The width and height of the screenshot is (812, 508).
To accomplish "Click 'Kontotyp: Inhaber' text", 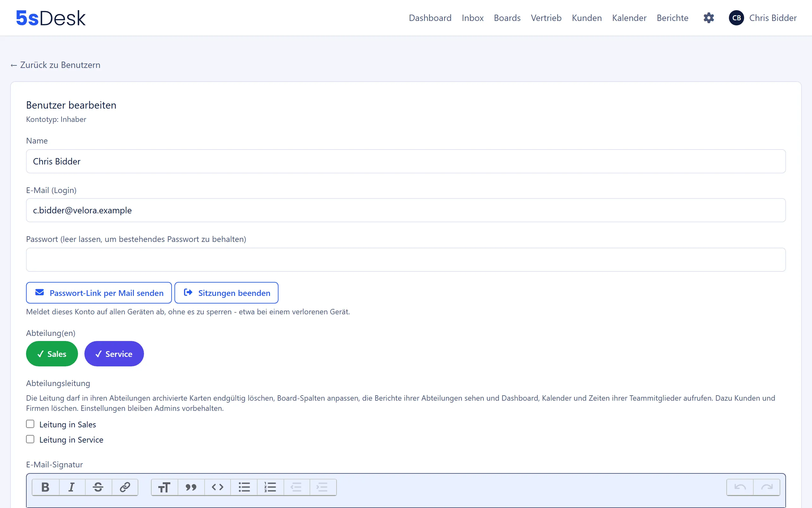I will [x=56, y=119].
